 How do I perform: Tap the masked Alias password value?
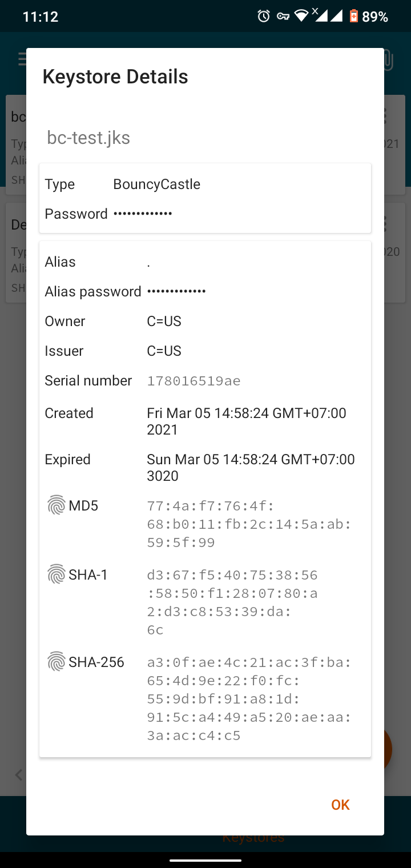176,291
